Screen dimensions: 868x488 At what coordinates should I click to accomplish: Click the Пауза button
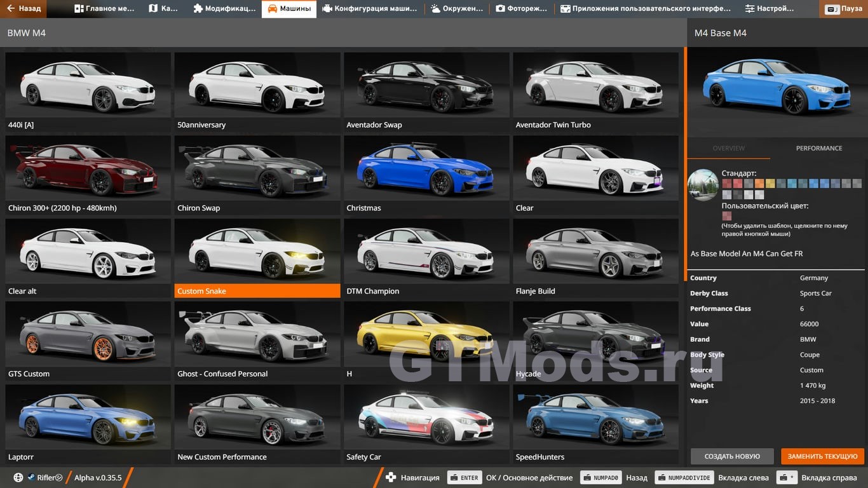tap(843, 9)
